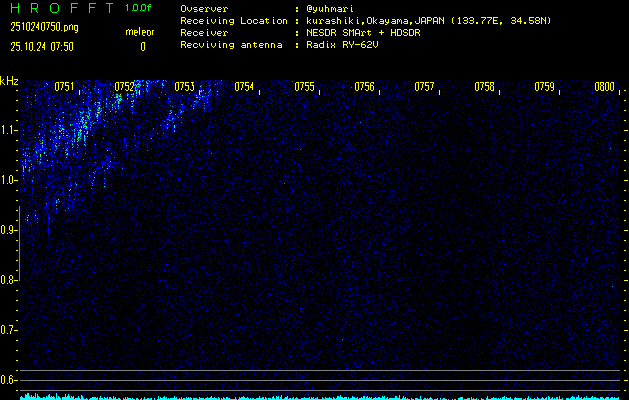Screen dimensions: 629x400
Task: Click the 1.00f version label
Action: tap(139, 8)
